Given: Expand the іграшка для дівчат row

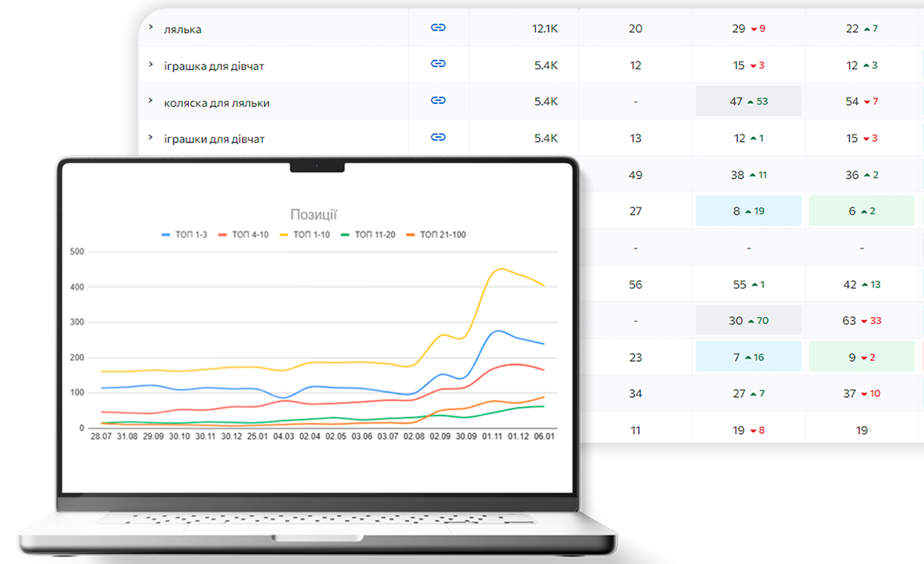Looking at the screenshot, I should [x=151, y=65].
